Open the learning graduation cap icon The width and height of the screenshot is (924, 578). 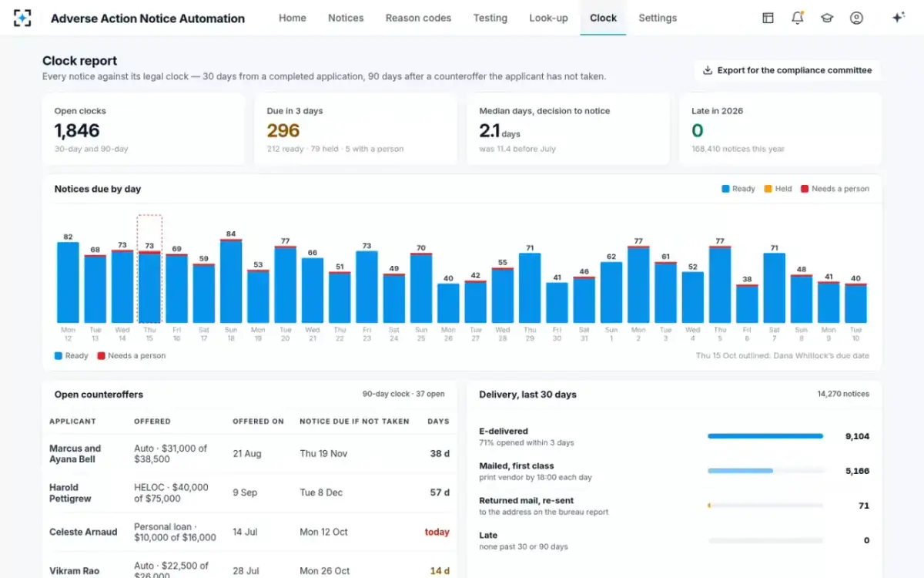point(827,18)
